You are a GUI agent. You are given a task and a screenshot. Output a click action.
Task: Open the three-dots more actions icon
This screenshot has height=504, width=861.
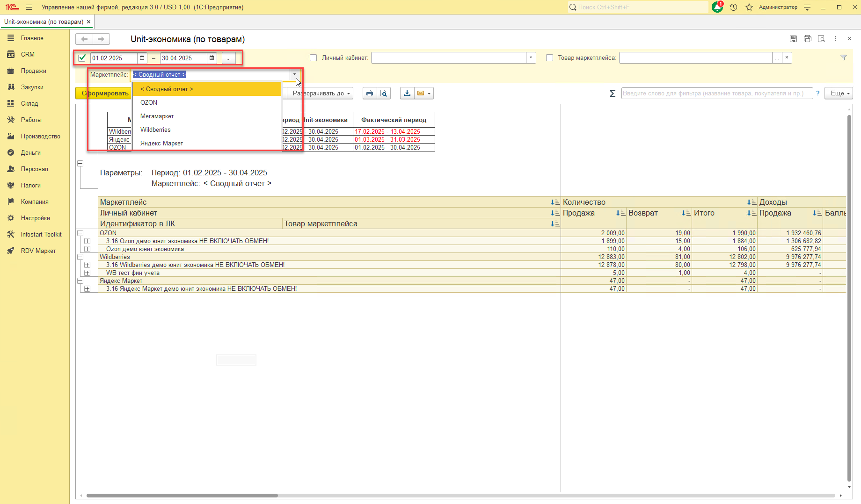tap(835, 39)
